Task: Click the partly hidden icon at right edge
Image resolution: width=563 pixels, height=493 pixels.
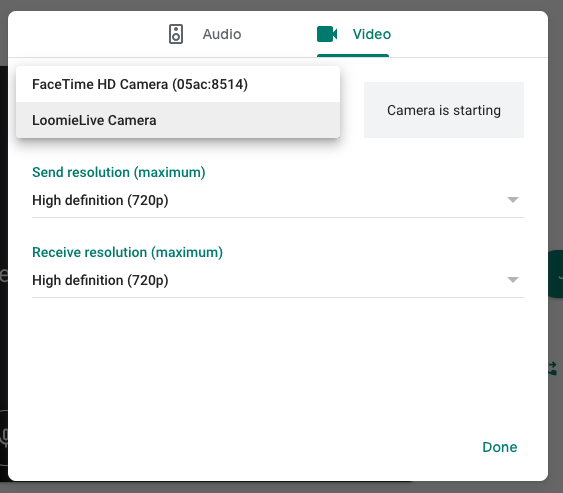Action: click(553, 369)
